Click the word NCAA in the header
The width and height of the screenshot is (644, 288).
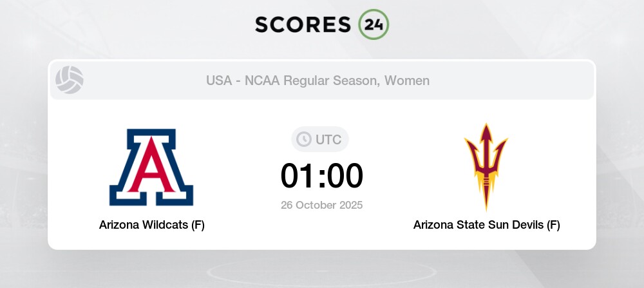click(262, 81)
